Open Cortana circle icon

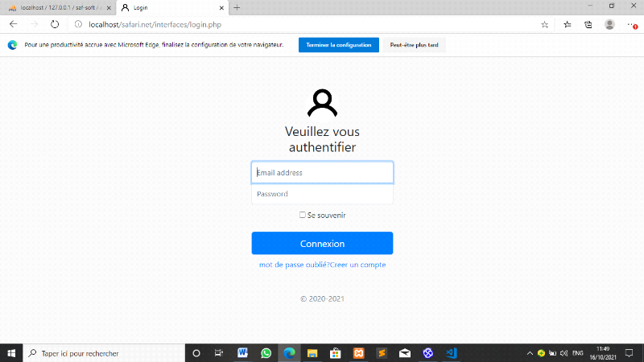196,353
